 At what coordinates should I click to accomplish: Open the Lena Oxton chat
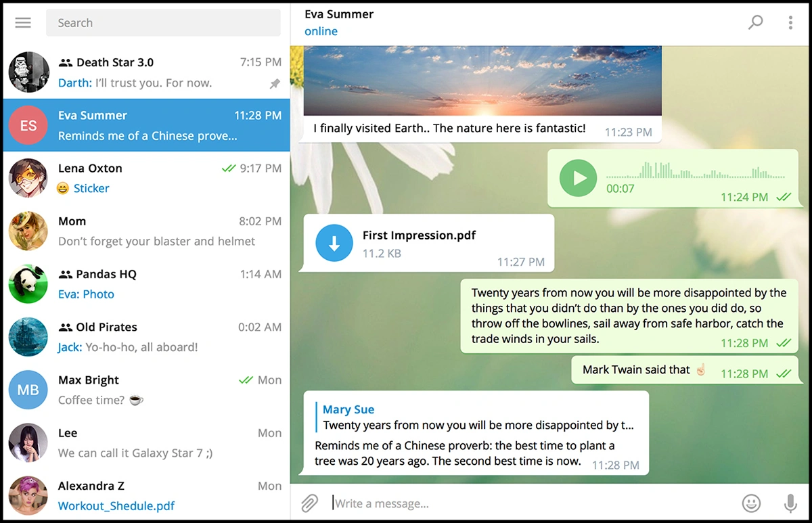[x=146, y=178]
